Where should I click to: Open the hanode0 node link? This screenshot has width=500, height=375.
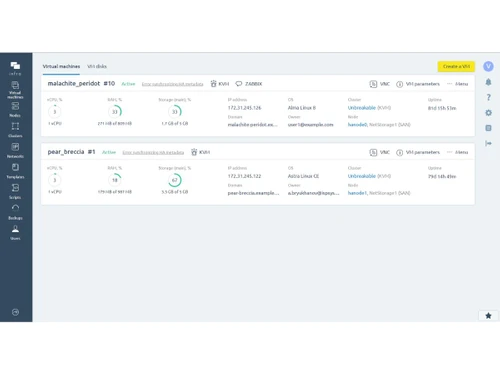coord(357,125)
